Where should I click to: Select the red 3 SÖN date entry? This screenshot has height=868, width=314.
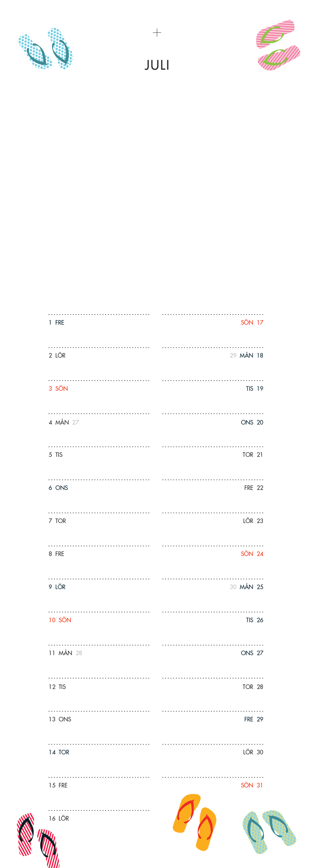coord(58,388)
